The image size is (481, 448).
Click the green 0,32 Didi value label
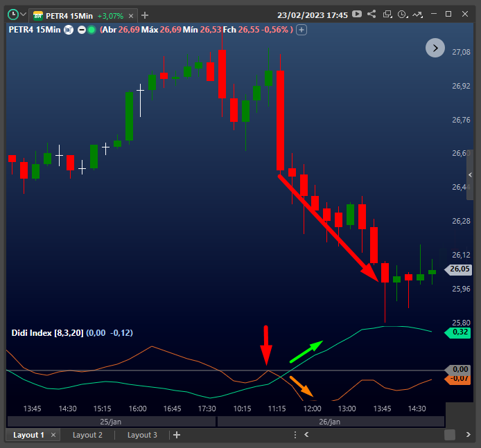coord(458,332)
